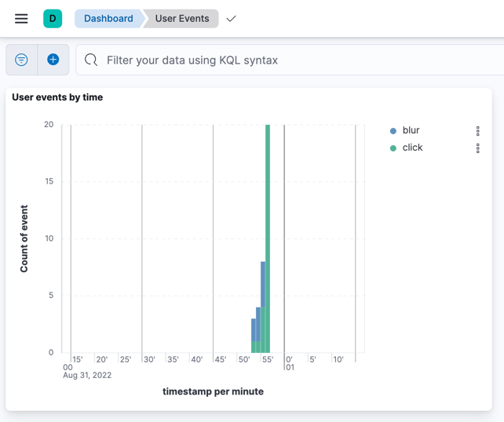504x422 pixels.
Task: Click the tallest green click bar
Action: pyautogui.click(x=268, y=238)
